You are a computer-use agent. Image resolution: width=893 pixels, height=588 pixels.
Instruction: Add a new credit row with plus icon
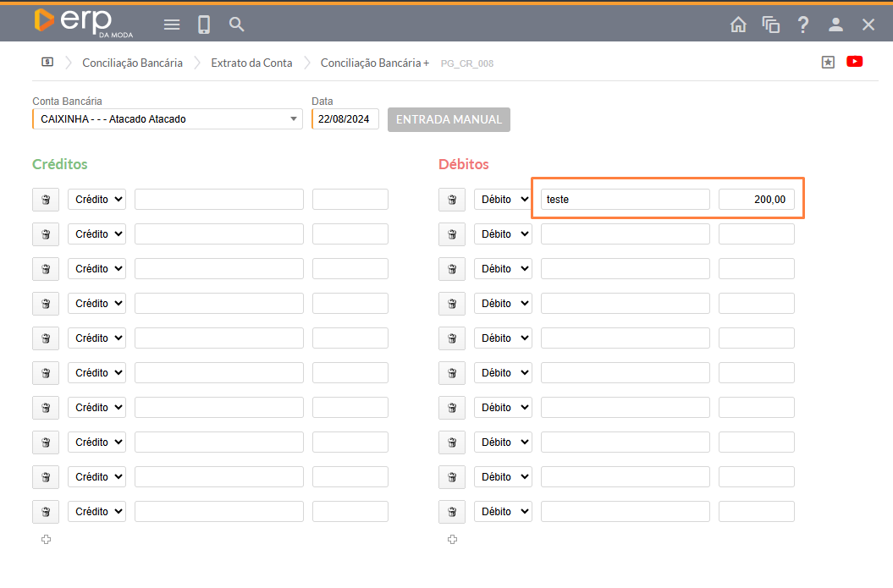pyautogui.click(x=46, y=540)
